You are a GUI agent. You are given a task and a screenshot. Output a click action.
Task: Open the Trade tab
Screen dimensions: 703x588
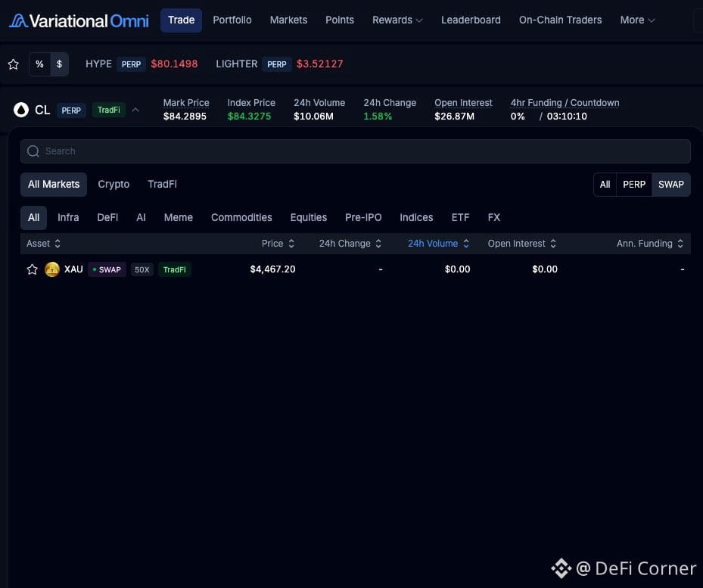181,20
